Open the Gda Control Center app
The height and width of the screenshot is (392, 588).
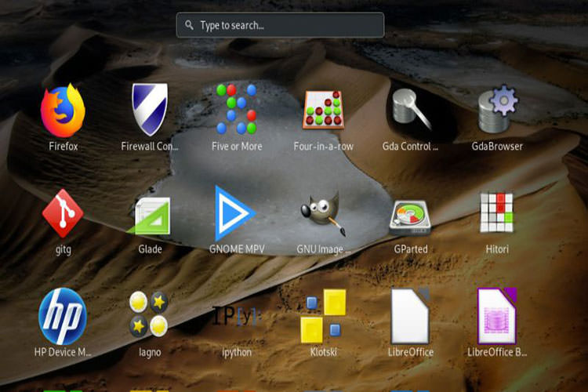coord(410,111)
